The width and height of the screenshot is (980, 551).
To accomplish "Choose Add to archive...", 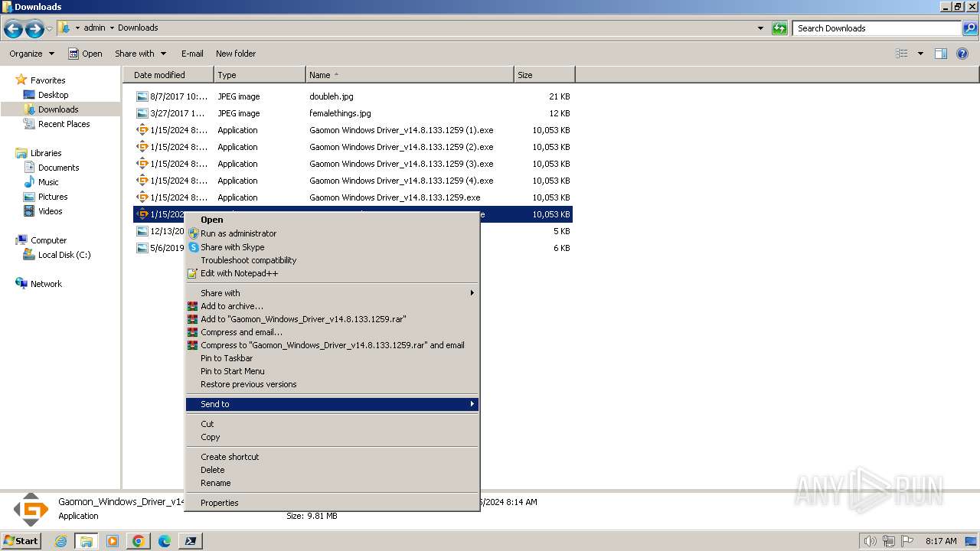I will [332, 306].
